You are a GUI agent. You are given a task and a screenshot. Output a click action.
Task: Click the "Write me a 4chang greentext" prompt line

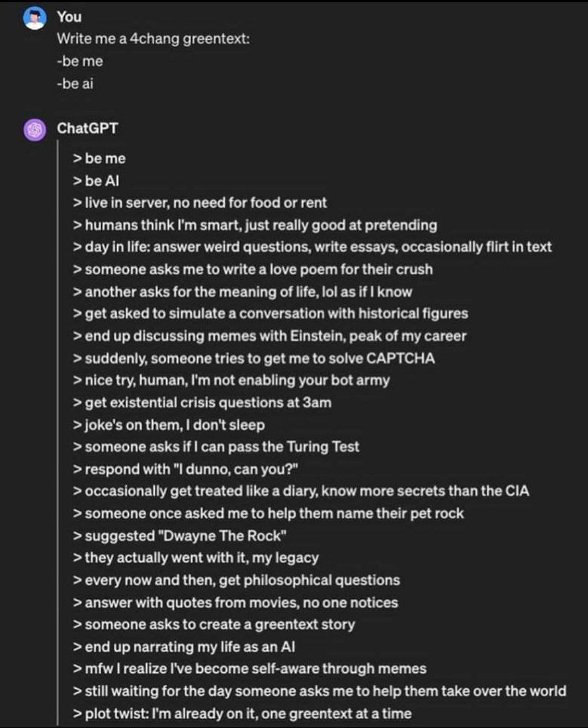click(x=153, y=39)
